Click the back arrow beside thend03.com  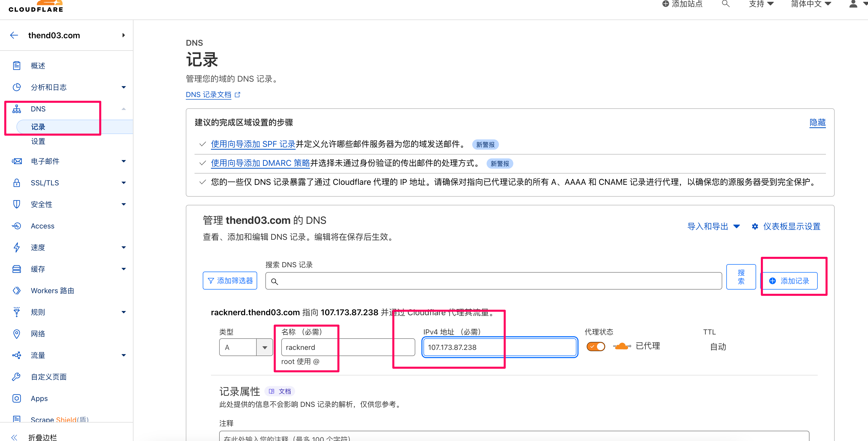tap(14, 35)
